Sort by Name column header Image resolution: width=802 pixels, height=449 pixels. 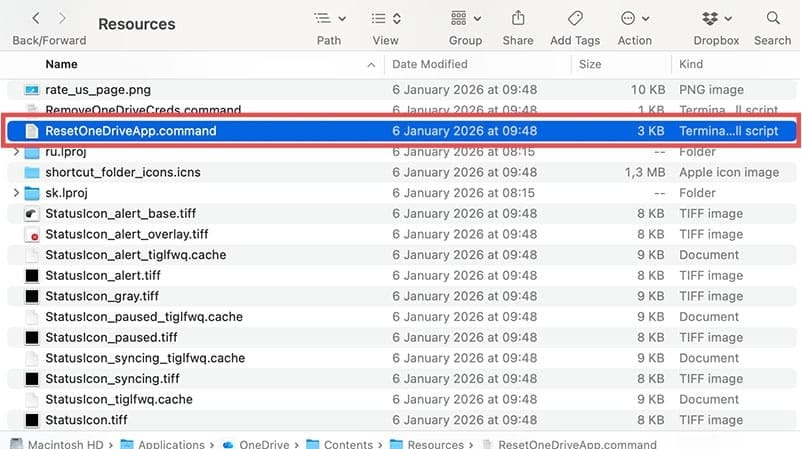pyautogui.click(x=61, y=64)
